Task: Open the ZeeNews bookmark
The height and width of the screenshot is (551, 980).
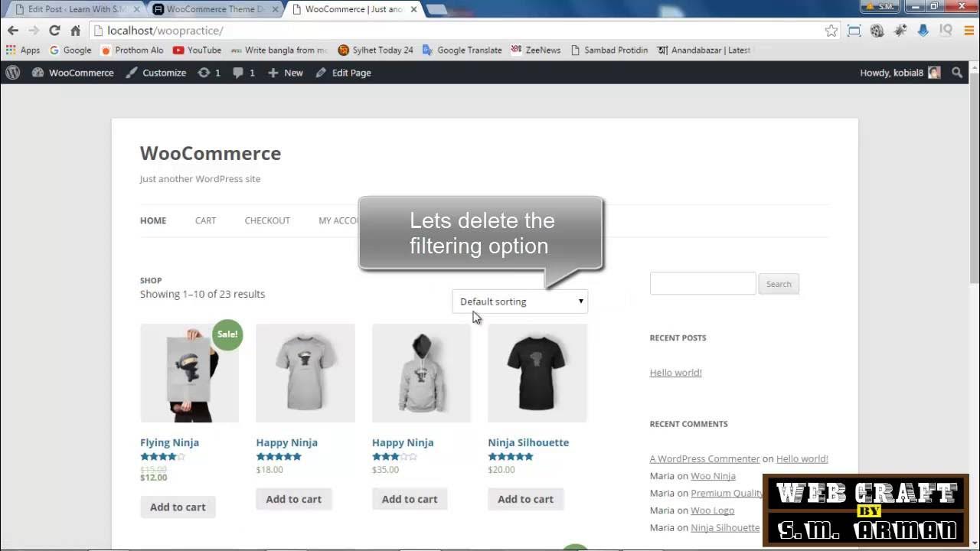Action: click(x=535, y=50)
